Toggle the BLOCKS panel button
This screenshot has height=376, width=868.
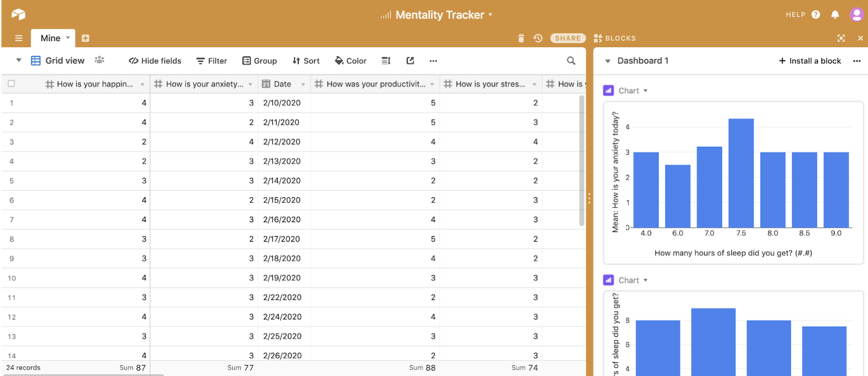615,38
